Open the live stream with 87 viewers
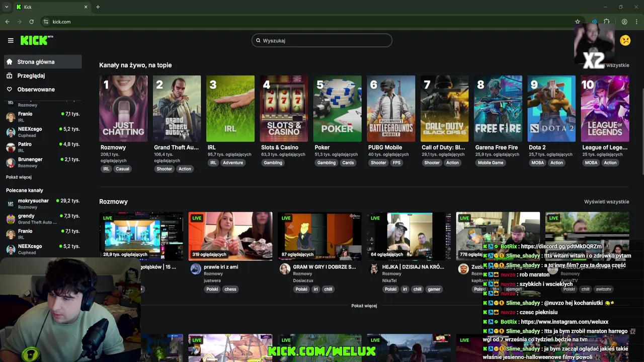Image resolution: width=644 pixels, height=362 pixels. (x=319, y=236)
